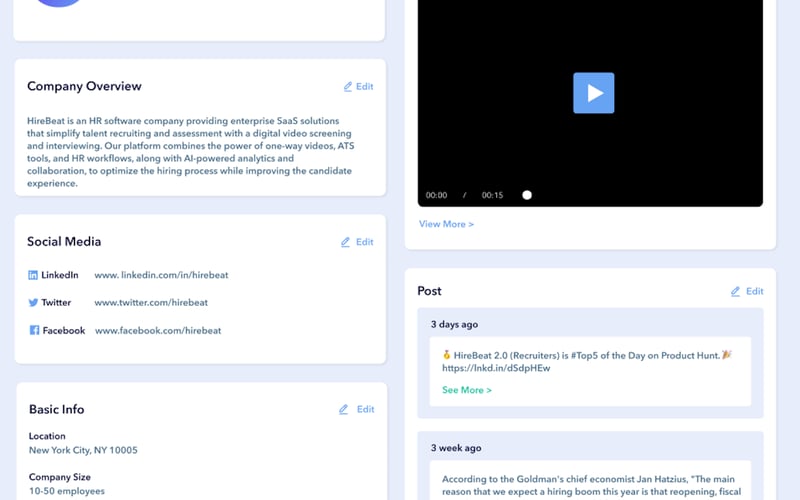Image resolution: width=800 pixels, height=500 pixels.
Task: Click Edit link for Post section
Action: point(755,291)
